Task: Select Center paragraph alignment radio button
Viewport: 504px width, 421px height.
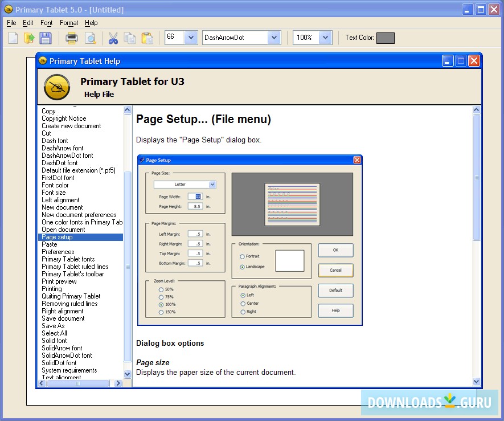Action: 243,304
